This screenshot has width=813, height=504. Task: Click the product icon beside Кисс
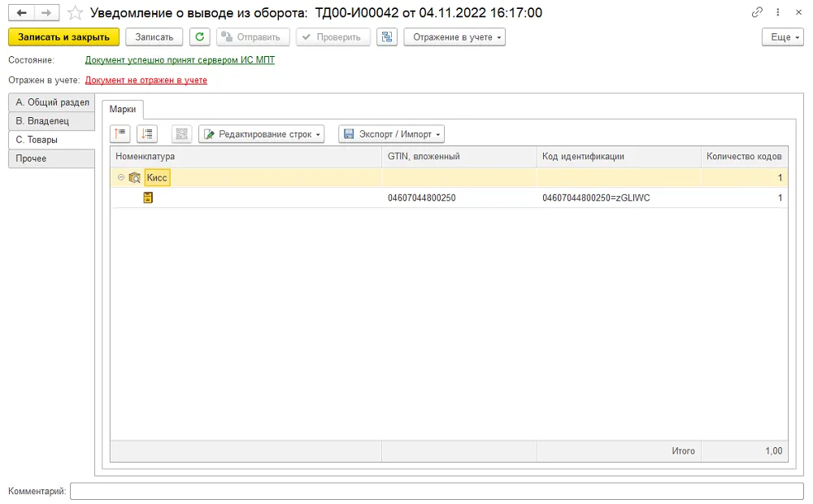coord(135,178)
